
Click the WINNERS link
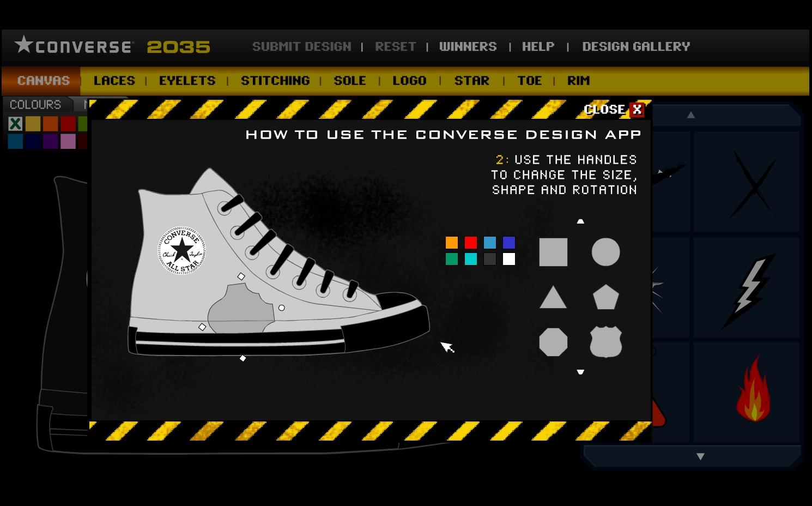pyautogui.click(x=468, y=47)
